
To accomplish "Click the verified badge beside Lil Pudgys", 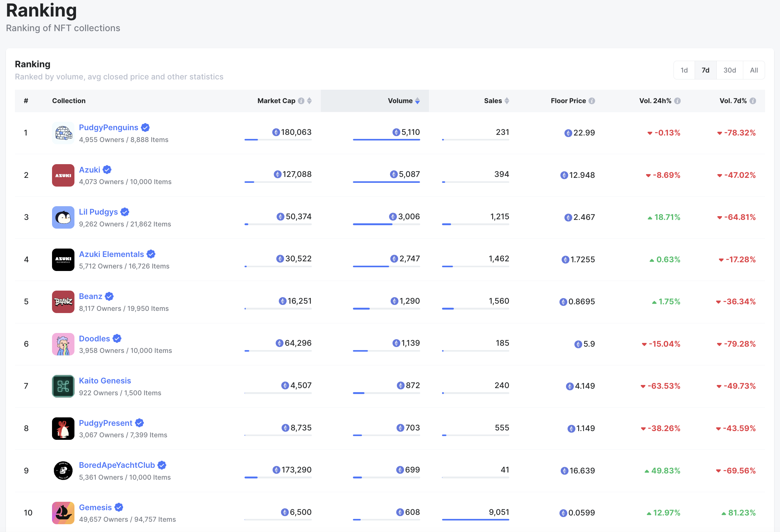I will tap(125, 212).
